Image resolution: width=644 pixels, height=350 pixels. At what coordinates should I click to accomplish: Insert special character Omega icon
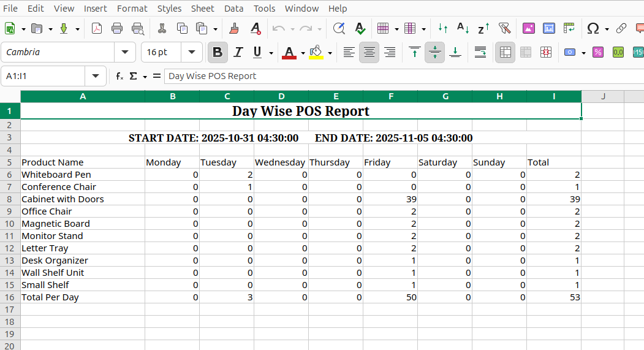click(593, 29)
